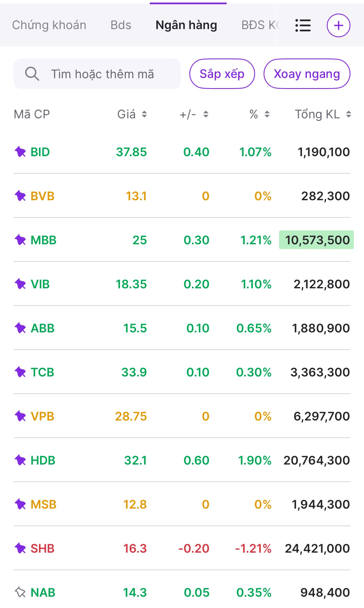Toggle pin icon for TCB
Image resolution: width=364 pixels, height=608 pixels.
tap(20, 372)
